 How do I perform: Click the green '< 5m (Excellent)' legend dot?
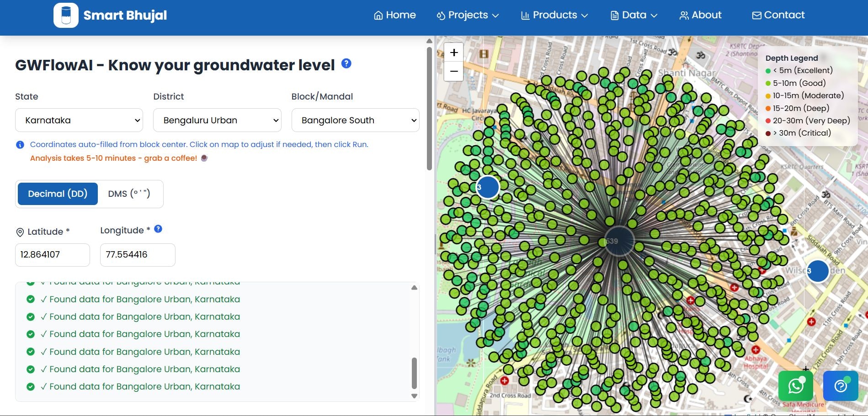click(x=768, y=71)
